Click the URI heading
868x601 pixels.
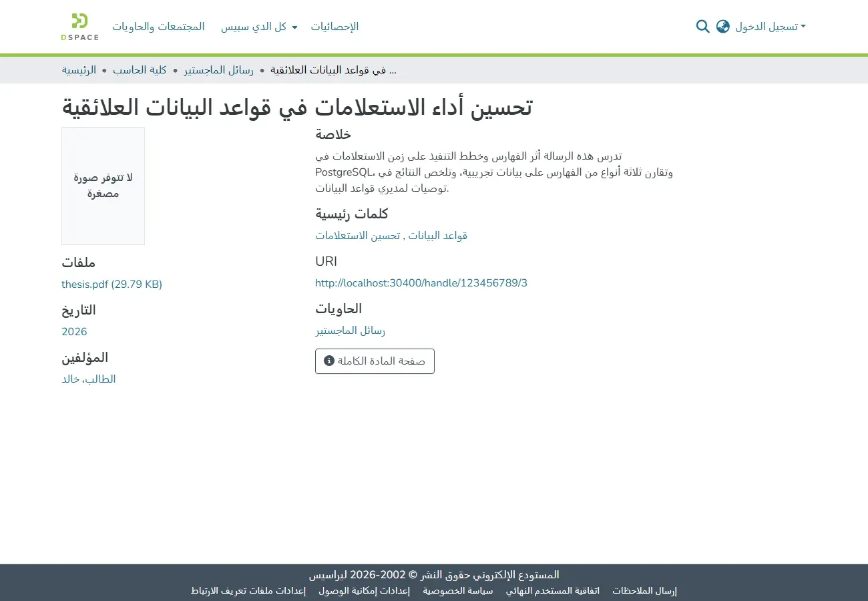[x=327, y=261]
